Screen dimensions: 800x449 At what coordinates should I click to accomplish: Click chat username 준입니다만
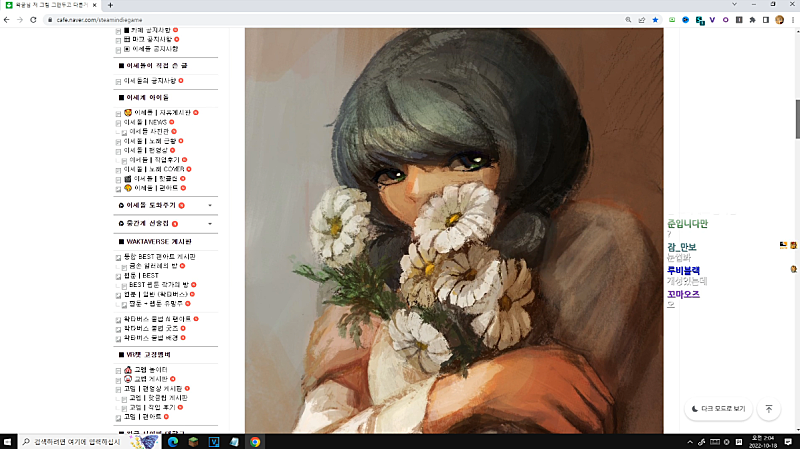tap(687, 223)
